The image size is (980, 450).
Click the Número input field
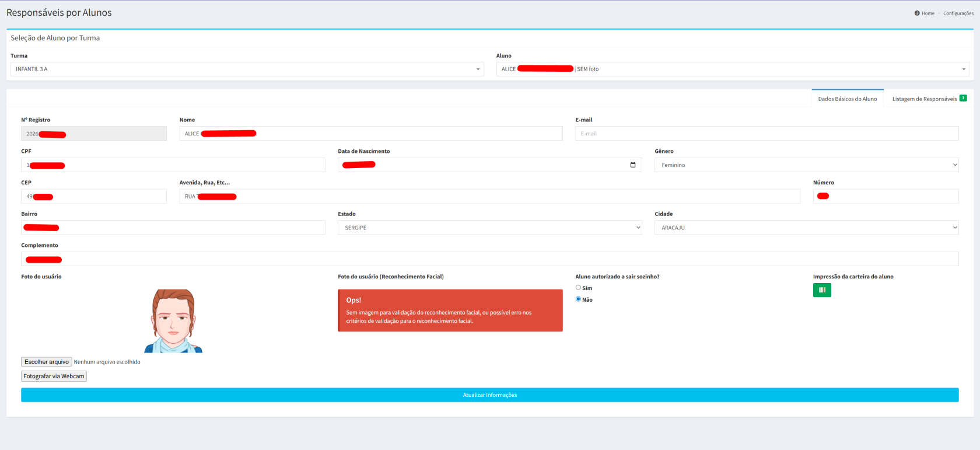pos(886,197)
